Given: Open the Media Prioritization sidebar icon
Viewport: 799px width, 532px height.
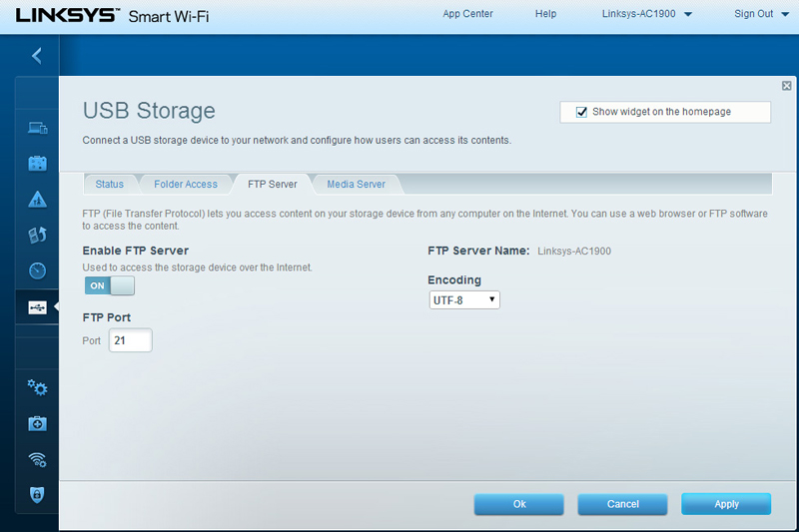Looking at the screenshot, I should 37,235.
